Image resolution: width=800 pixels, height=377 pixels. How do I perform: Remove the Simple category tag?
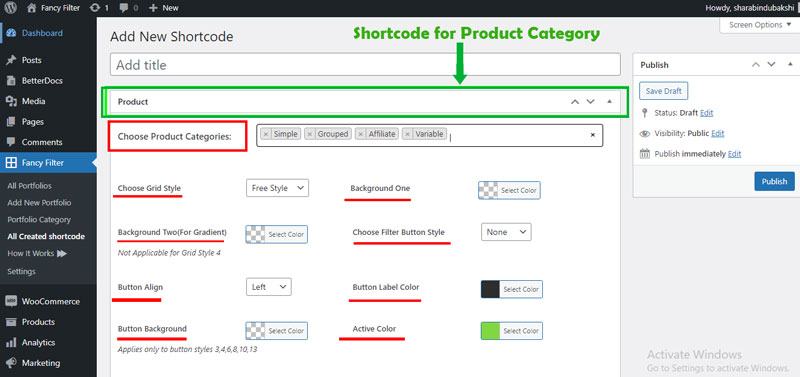click(265, 134)
